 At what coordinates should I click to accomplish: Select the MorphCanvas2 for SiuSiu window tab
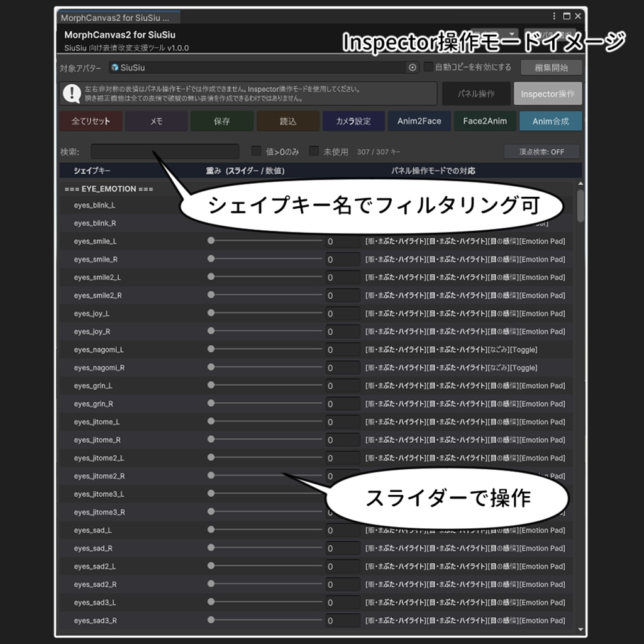coord(118,18)
